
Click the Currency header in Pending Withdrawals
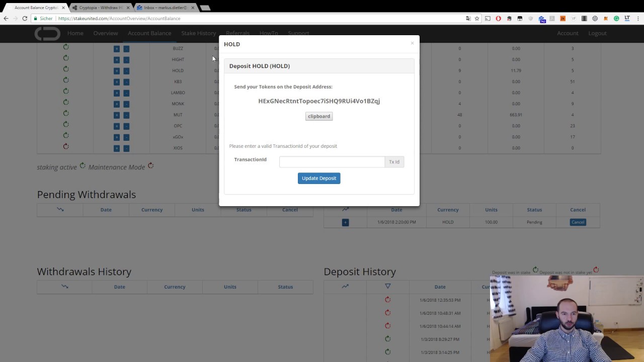coord(152,210)
